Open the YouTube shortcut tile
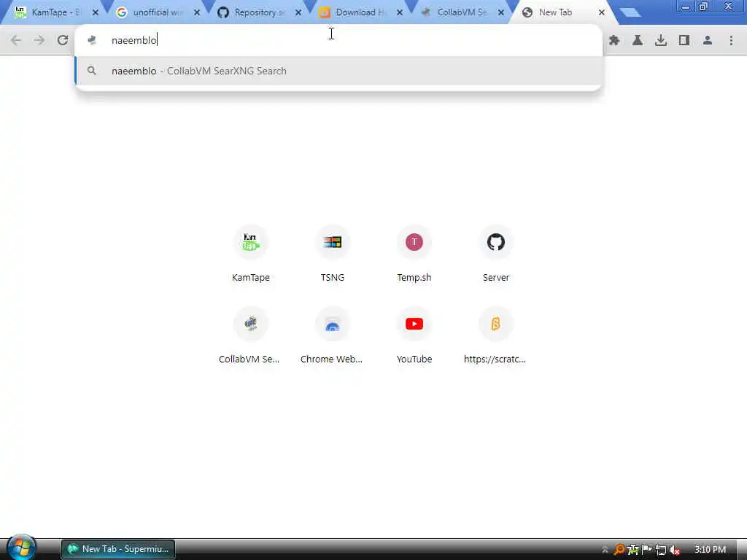 coord(414,337)
